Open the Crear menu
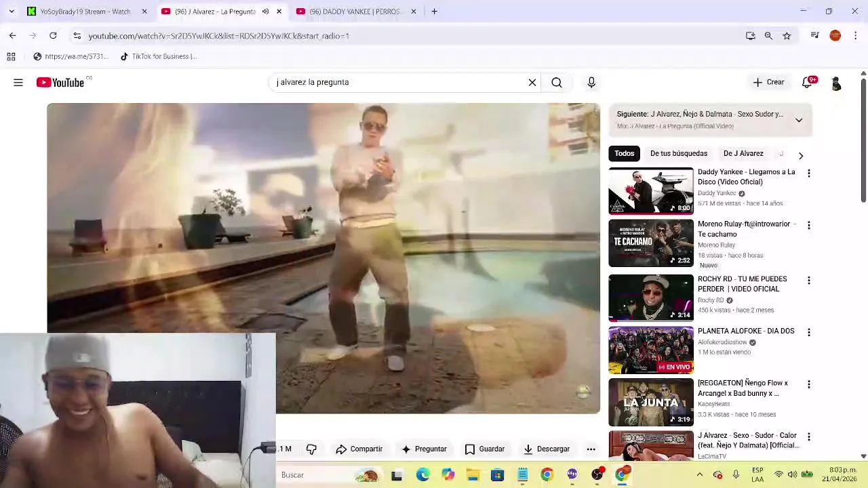Screen dimensions: 868x488 click(768, 82)
